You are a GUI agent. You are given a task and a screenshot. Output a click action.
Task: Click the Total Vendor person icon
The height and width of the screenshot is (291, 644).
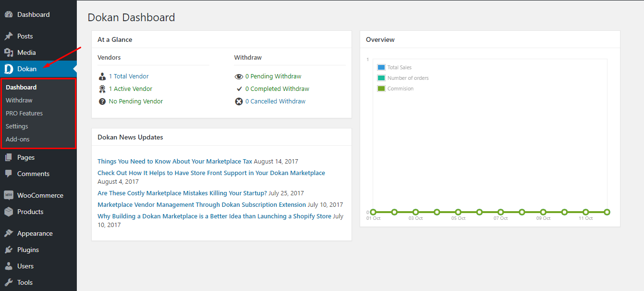(x=102, y=76)
